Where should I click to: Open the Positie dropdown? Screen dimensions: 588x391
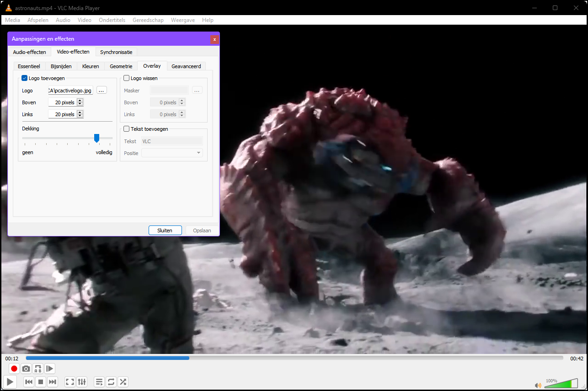click(x=172, y=153)
